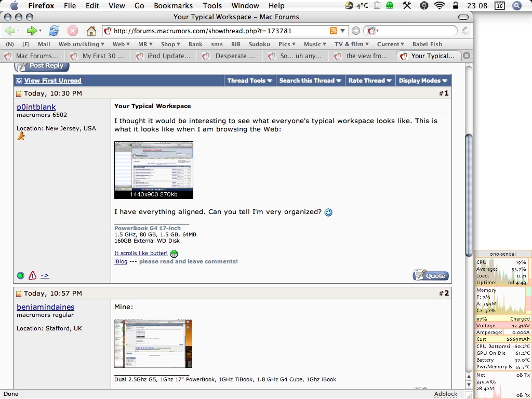Click the green alien icon in menu bar

[x=390, y=5]
